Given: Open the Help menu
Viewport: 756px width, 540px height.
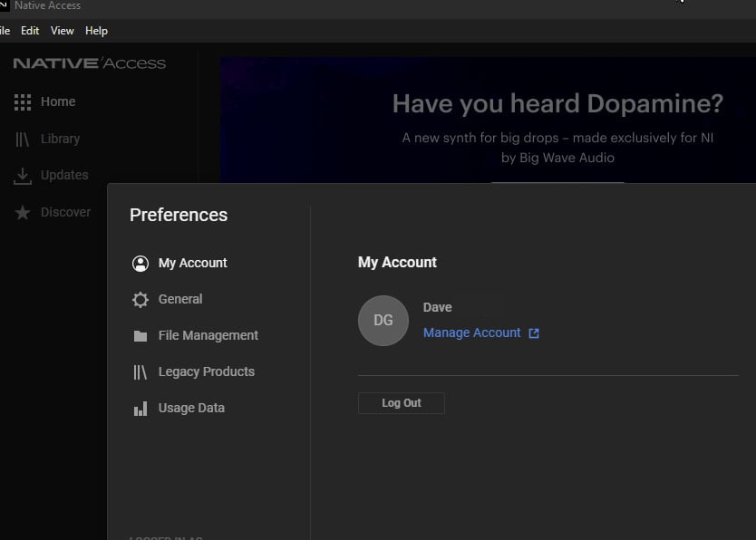Looking at the screenshot, I should pyautogui.click(x=96, y=31).
